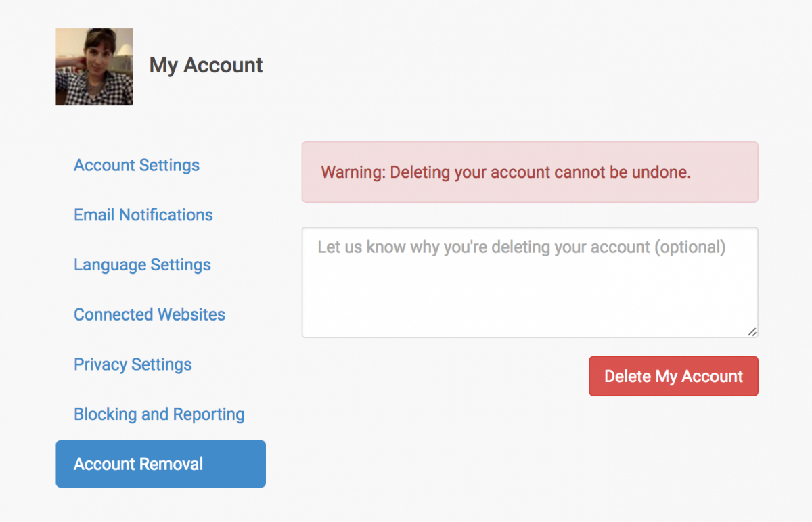Viewport: 812px width, 522px height.
Task: Open Account Settings in the sidebar
Action: (137, 165)
